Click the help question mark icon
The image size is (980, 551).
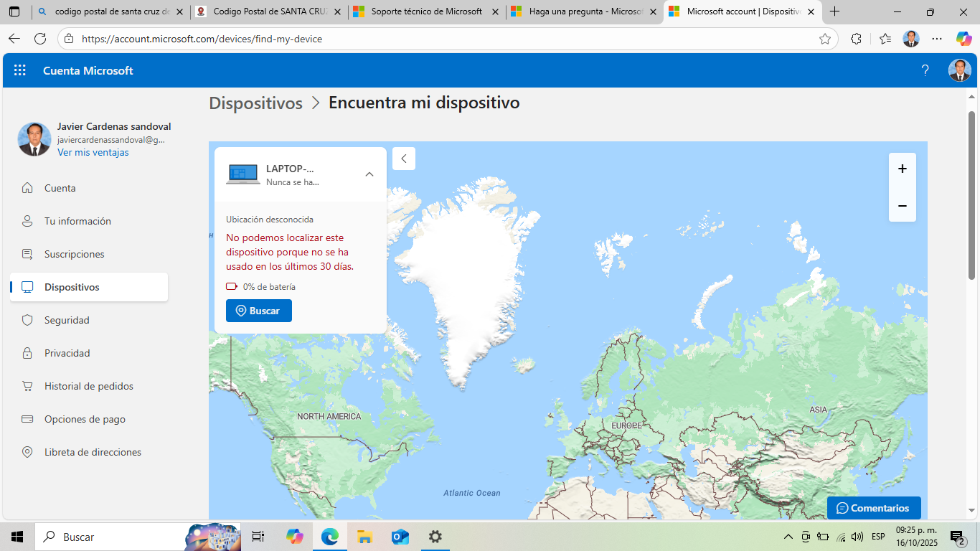(925, 70)
